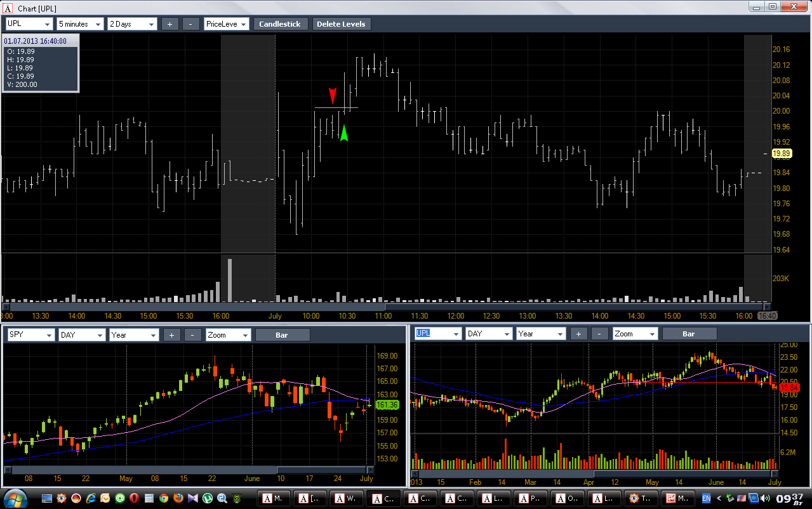Screen dimensions: 812x509
Task: Open Firefox from the quick launch
Action: tap(178, 498)
